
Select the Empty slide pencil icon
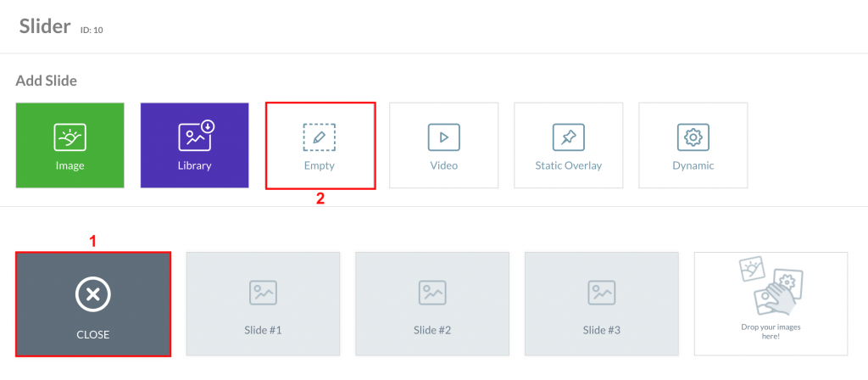point(320,137)
